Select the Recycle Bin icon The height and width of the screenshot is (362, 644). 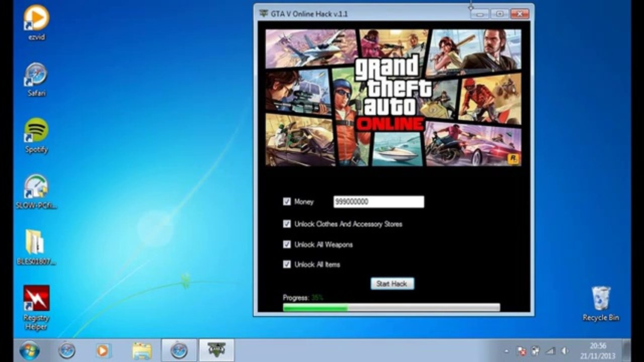pos(601,303)
